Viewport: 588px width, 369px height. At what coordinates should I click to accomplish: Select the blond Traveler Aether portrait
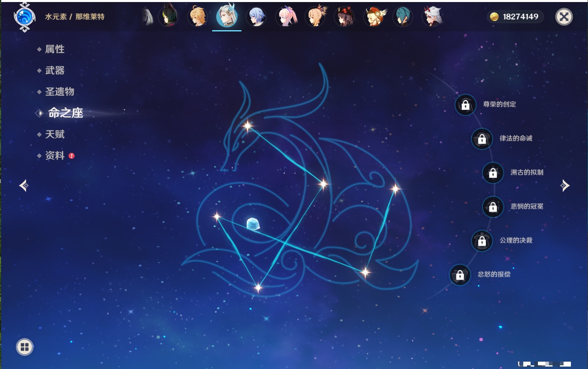point(197,16)
